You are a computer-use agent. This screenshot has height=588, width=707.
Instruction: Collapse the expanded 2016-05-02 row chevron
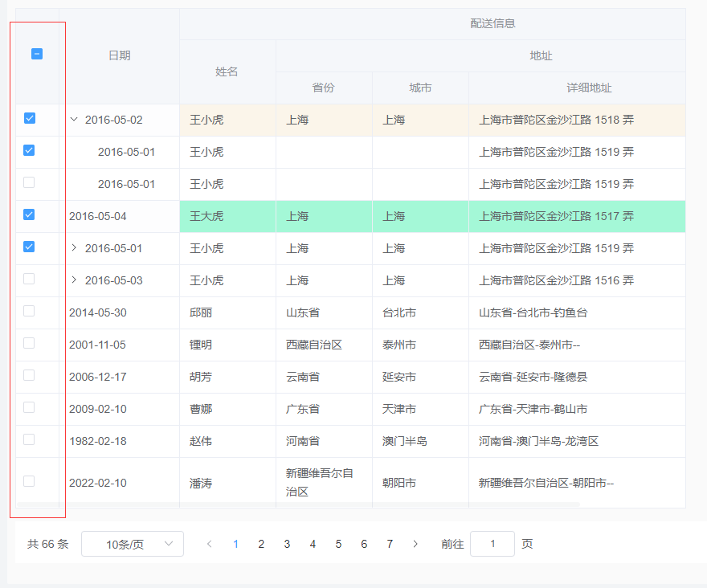click(x=73, y=118)
